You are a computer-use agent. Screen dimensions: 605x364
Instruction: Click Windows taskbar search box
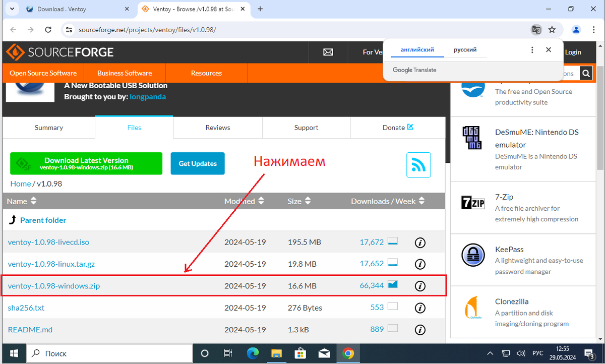point(109,353)
